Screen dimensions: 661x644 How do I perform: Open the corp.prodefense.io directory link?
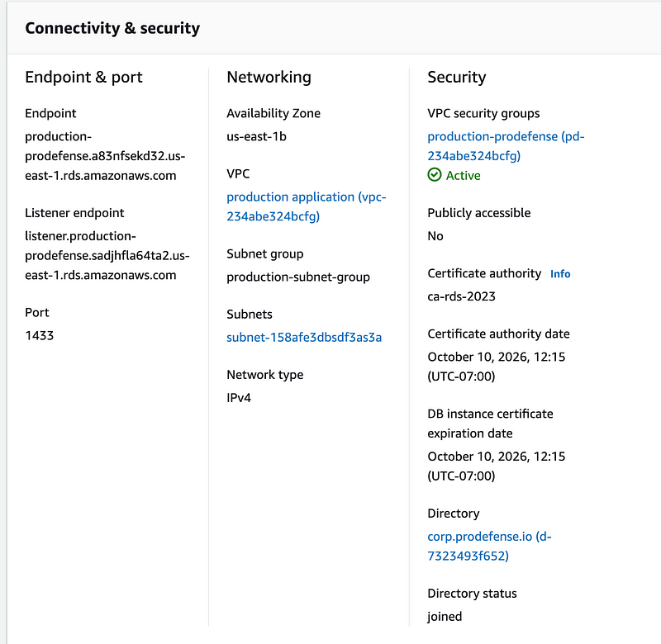tap(487, 536)
